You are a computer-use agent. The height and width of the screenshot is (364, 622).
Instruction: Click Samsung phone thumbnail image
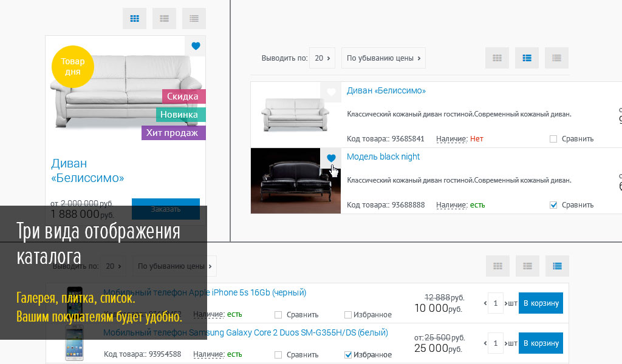coord(74,343)
